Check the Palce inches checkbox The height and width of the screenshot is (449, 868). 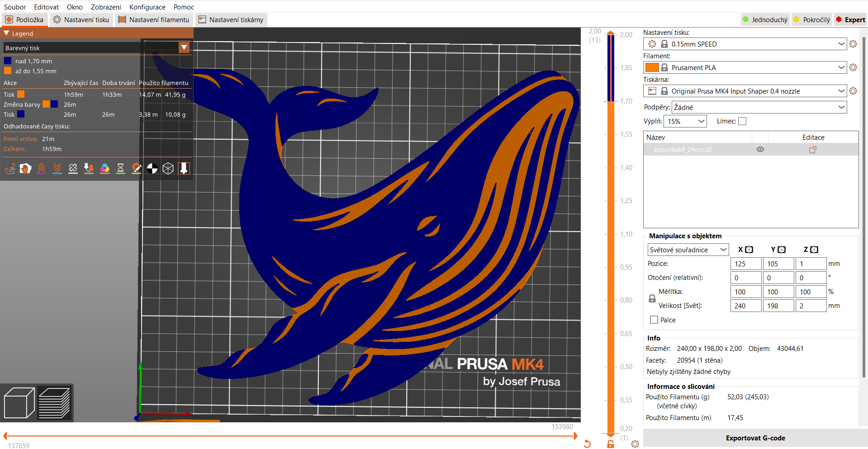click(x=654, y=320)
